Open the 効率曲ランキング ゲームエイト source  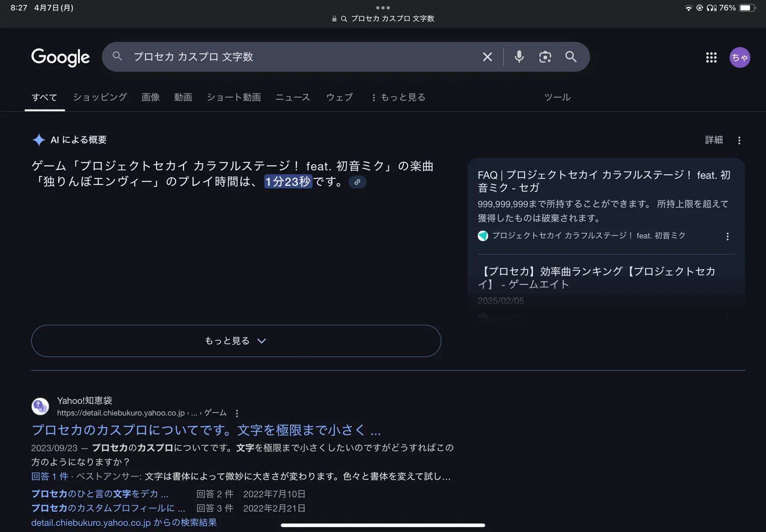pos(596,278)
